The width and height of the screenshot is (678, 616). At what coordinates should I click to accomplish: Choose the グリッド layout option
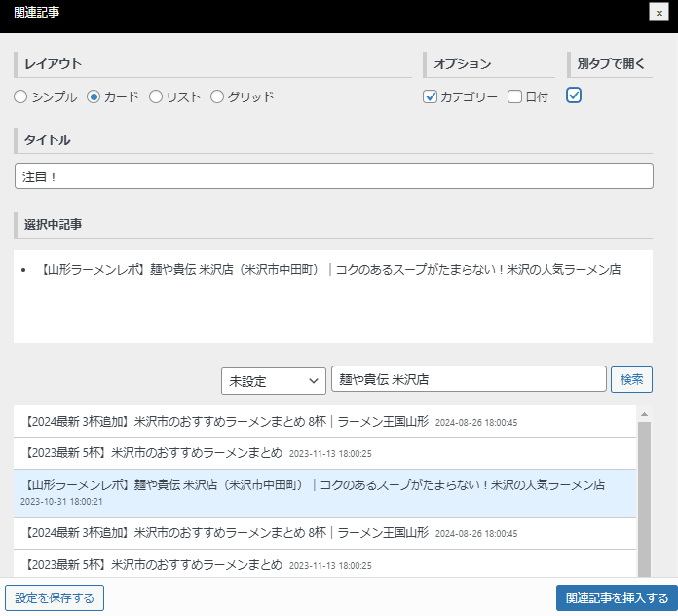pyautogui.click(x=217, y=96)
